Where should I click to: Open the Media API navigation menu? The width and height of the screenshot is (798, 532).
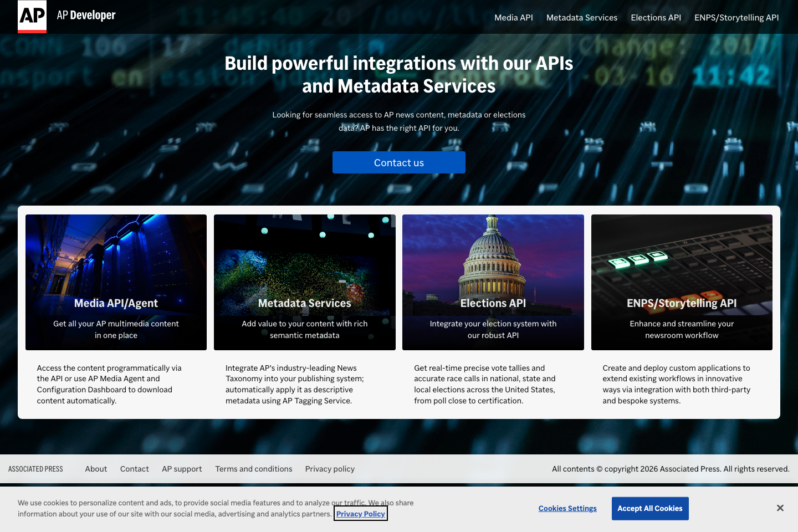[513, 17]
